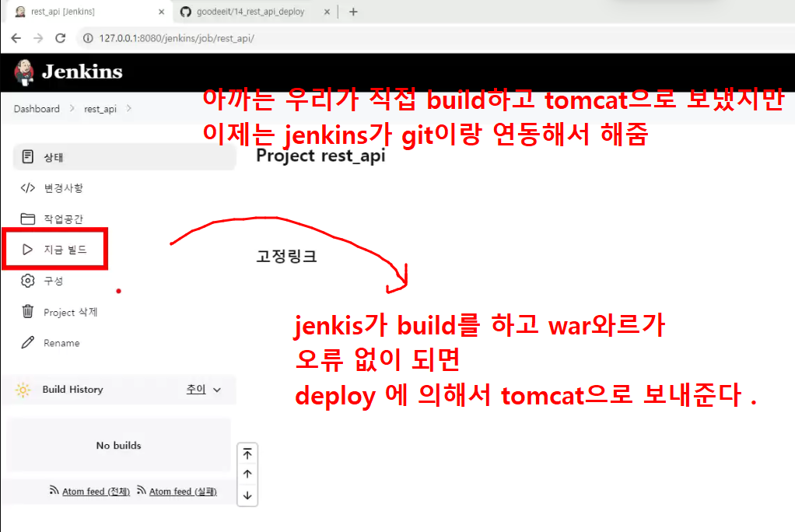Click the play triangle build icon
The width and height of the screenshot is (795, 532).
pyautogui.click(x=28, y=250)
